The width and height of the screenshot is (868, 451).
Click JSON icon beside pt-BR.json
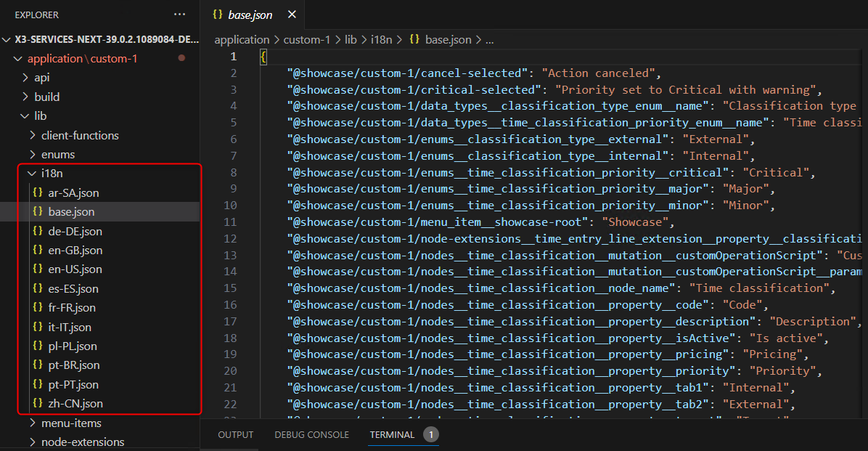tap(38, 365)
